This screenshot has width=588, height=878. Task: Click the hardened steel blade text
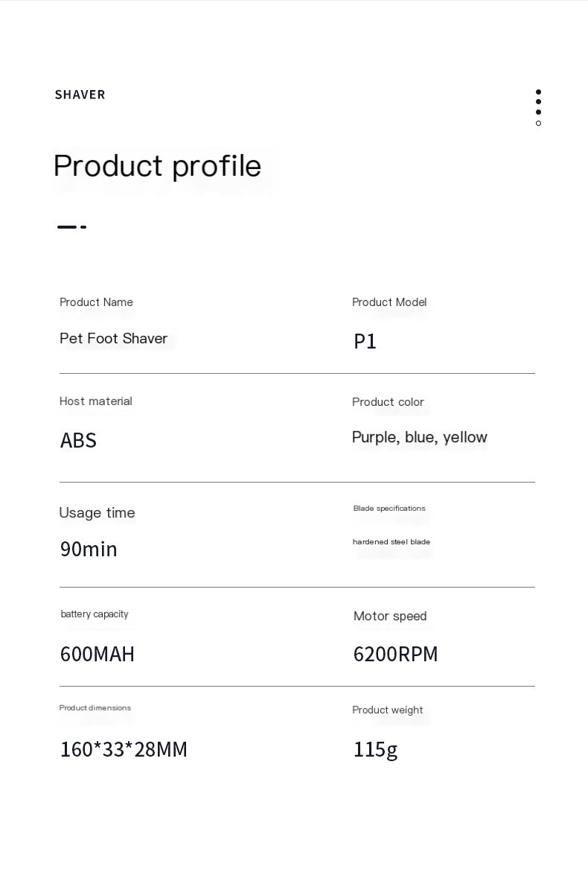391,541
